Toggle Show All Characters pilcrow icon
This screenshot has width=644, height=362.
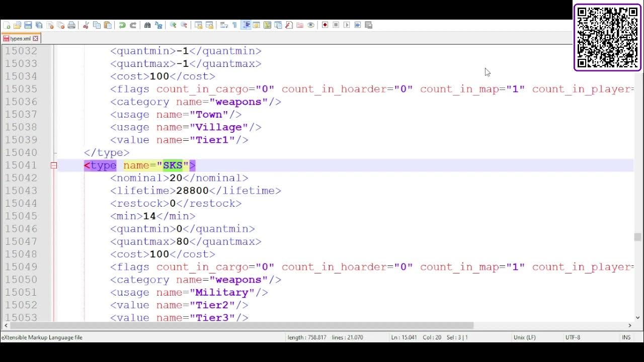point(234,25)
